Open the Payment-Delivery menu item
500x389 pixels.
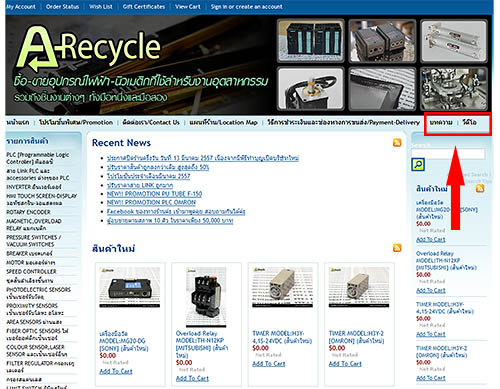343,123
